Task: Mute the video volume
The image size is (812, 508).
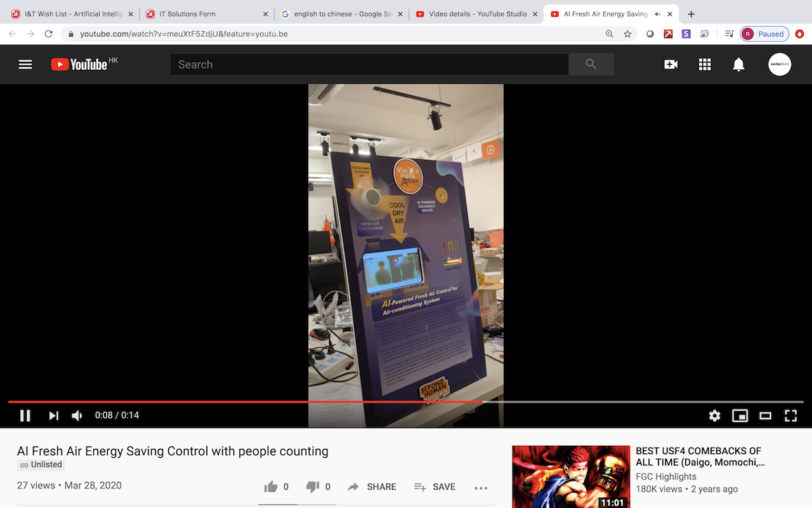Action: [x=77, y=415]
